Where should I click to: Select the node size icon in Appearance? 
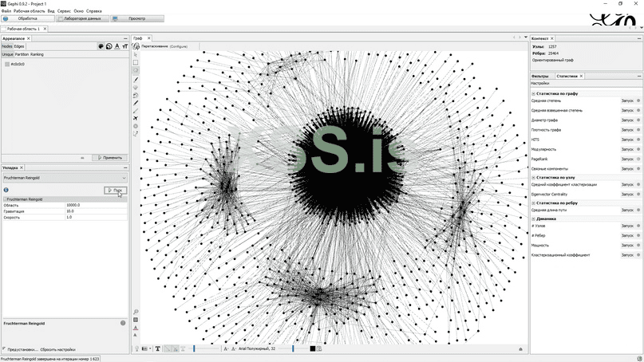tap(109, 46)
